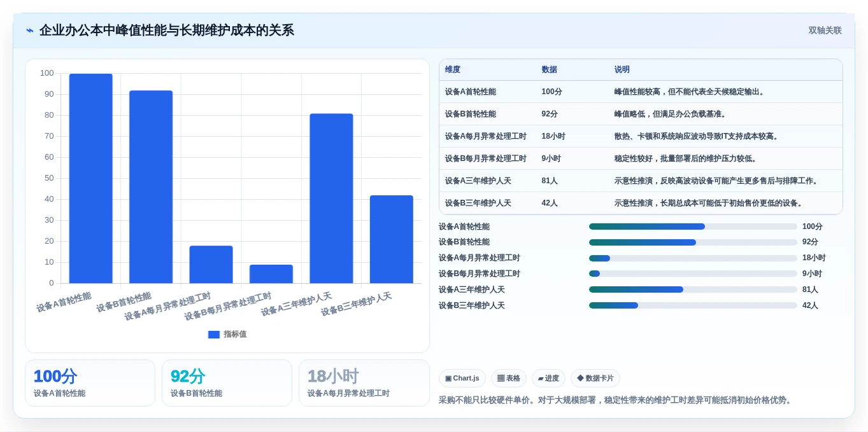
Task: Click the progress bar for 设备B首轮性能
Action: pyautogui.click(x=693, y=242)
